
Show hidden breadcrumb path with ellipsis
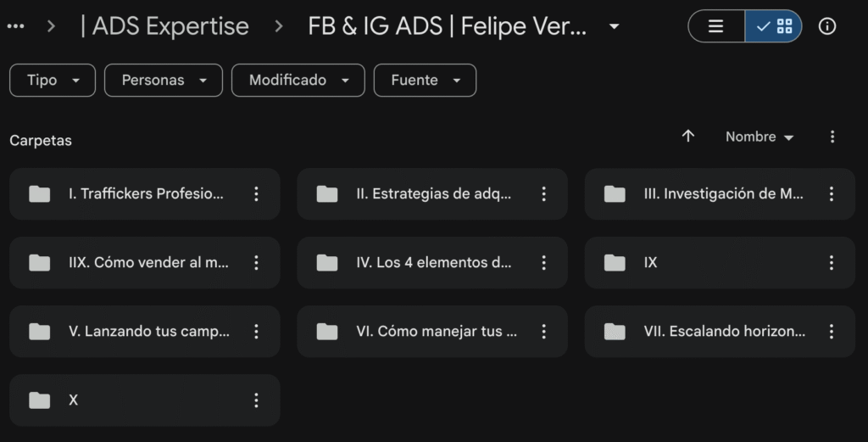coord(15,26)
